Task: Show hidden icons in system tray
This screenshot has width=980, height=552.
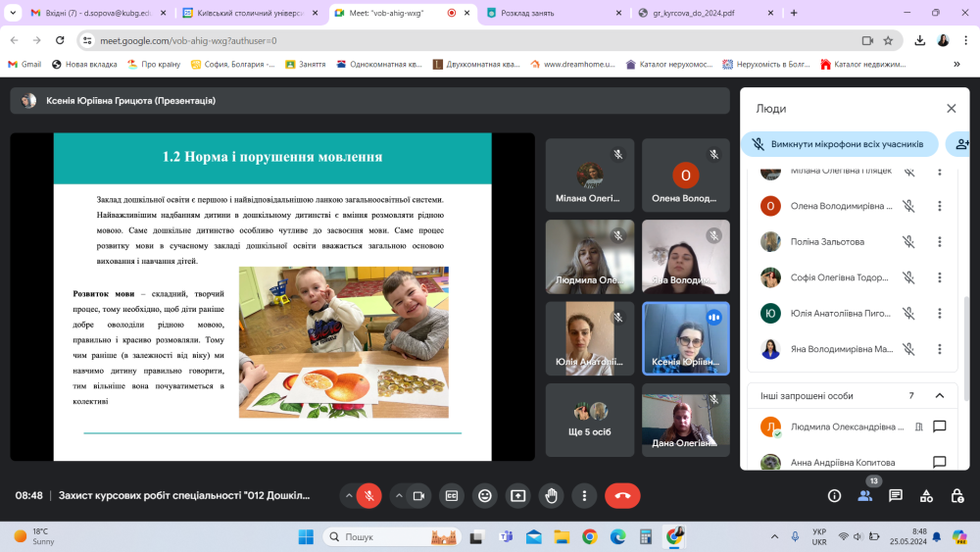Action: click(x=774, y=537)
